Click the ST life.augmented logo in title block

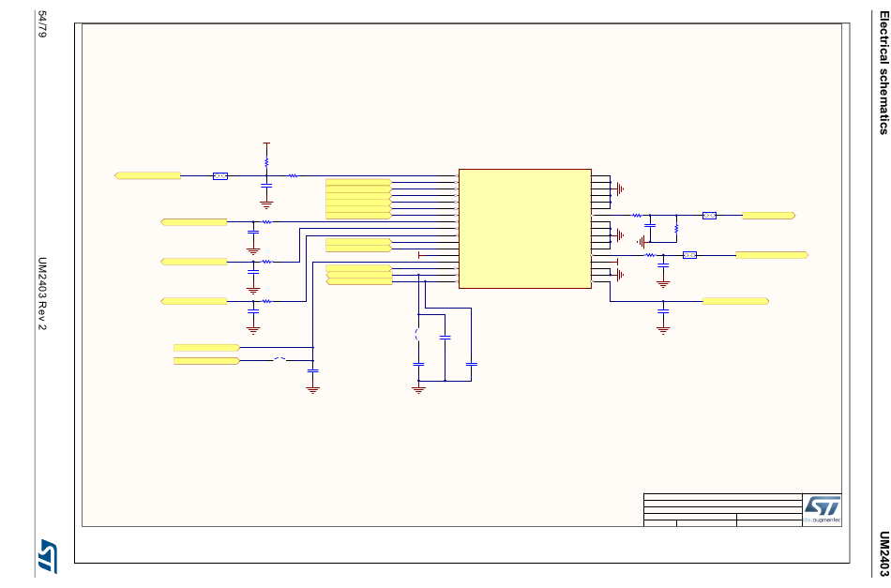[x=822, y=509]
